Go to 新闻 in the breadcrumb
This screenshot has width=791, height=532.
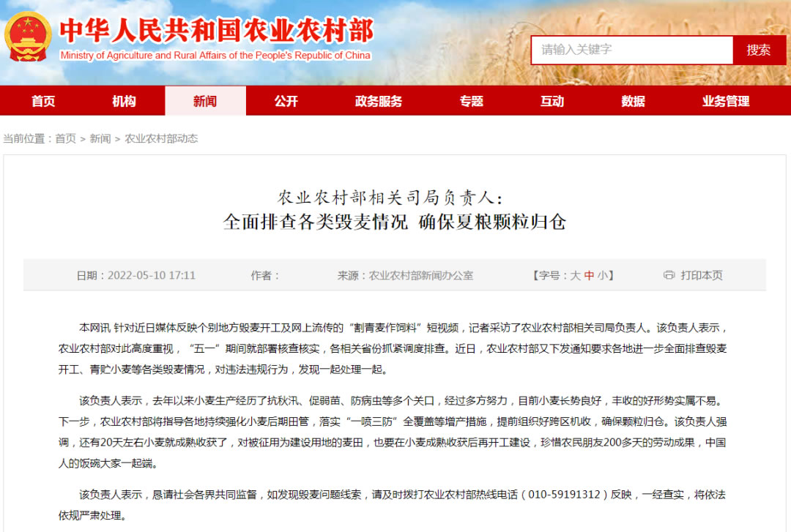coord(100,139)
